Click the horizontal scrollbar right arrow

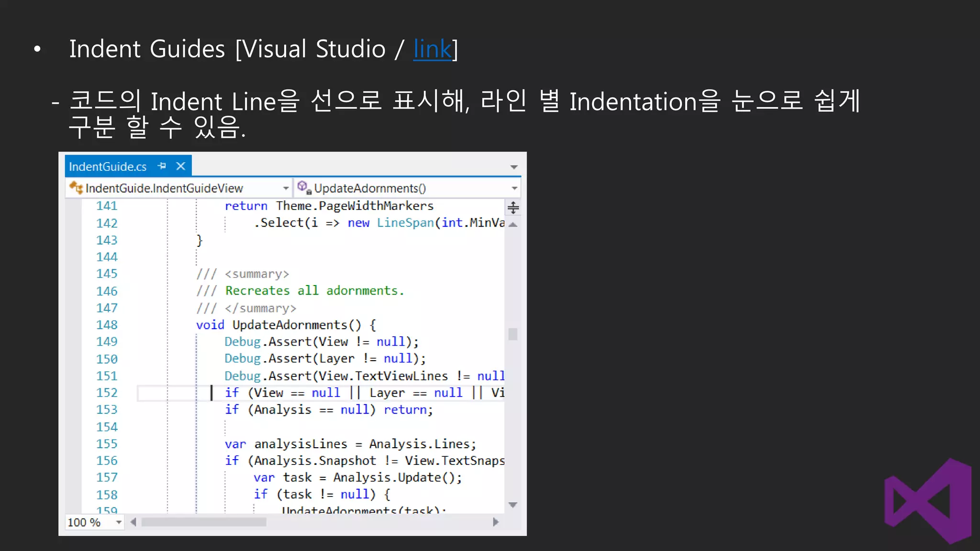click(x=496, y=522)
